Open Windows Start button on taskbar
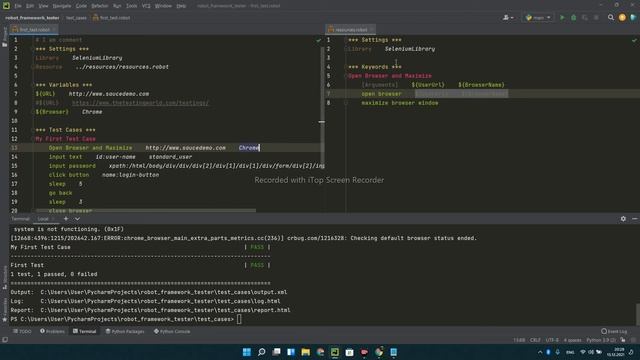This screenshot has height=360, width=640. tap(247, 352)
